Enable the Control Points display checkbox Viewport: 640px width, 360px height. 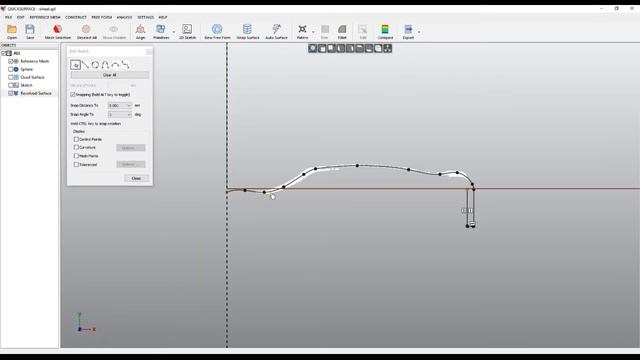76,139
